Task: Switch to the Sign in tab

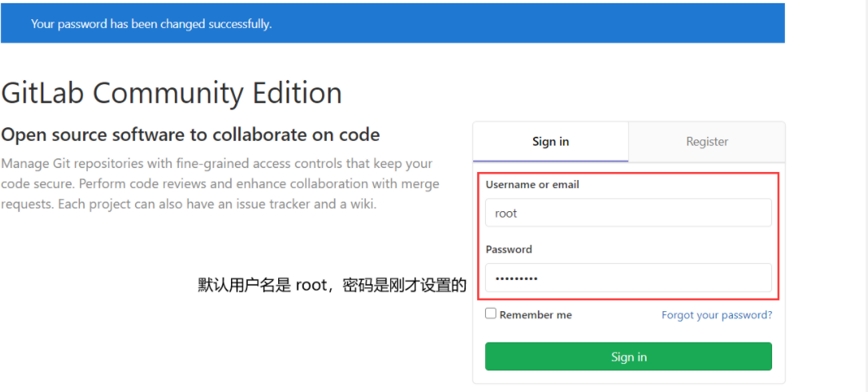Action: coord(551,142)
